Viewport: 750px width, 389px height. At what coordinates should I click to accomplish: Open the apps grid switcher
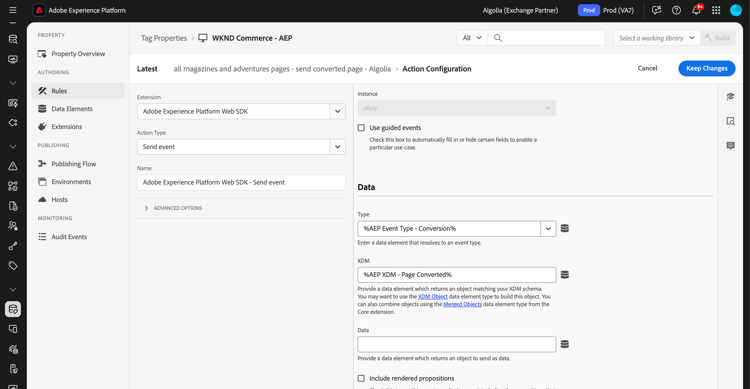[716, 10]
